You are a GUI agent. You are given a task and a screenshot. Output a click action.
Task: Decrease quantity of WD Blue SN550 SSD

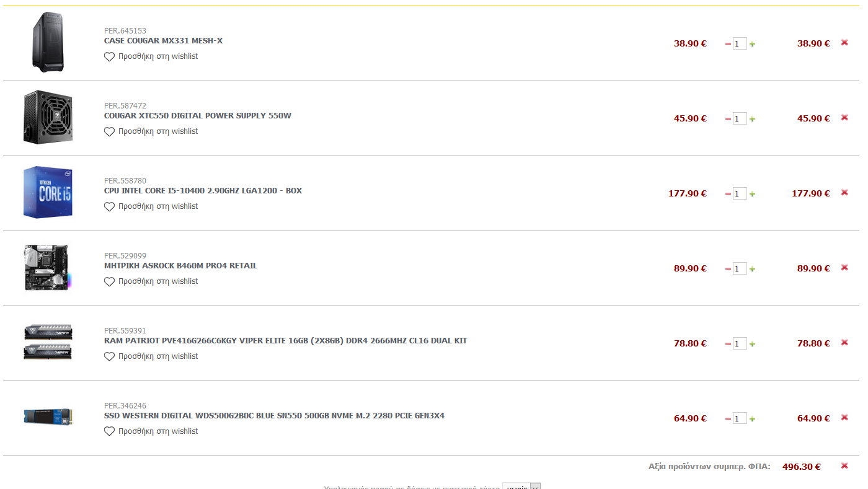point(728,419)
